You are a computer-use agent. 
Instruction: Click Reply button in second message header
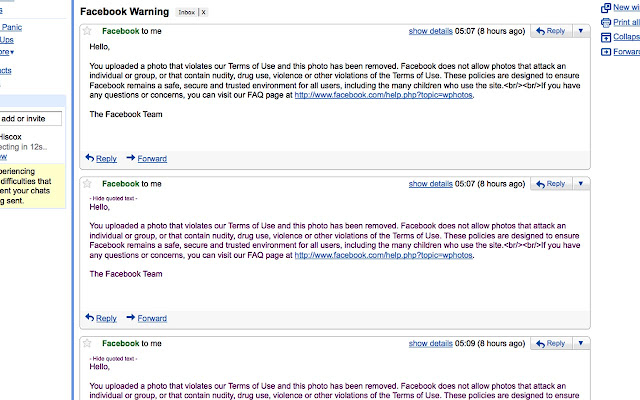(551, 184)
